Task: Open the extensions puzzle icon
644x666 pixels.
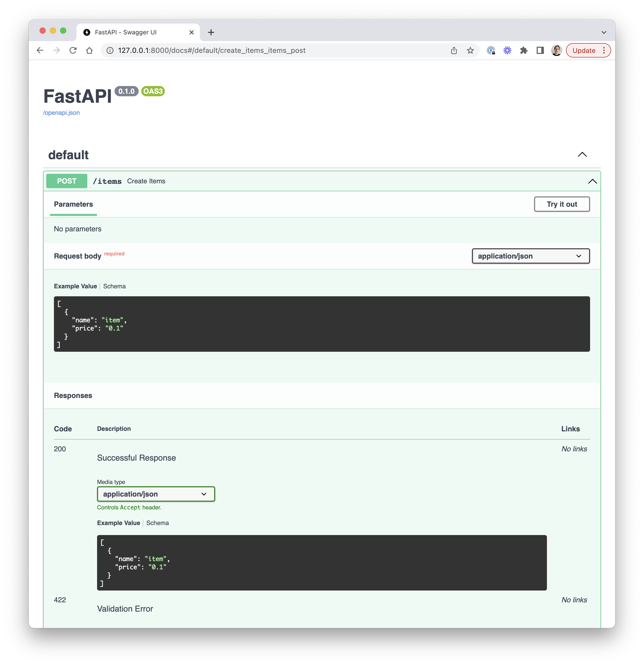Action: coord(524,50)
